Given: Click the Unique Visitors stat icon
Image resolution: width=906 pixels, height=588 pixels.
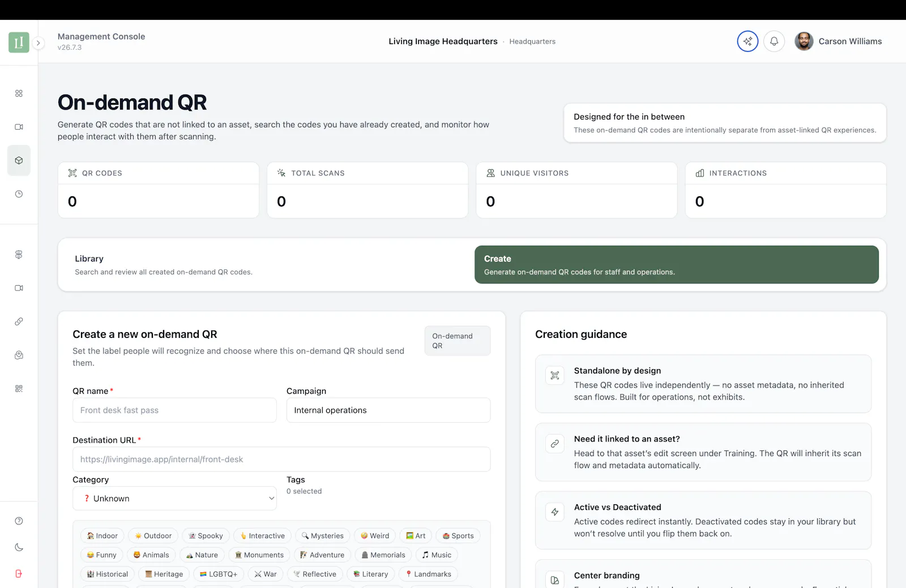Looking at the screenshot, I should pos(491,173).
